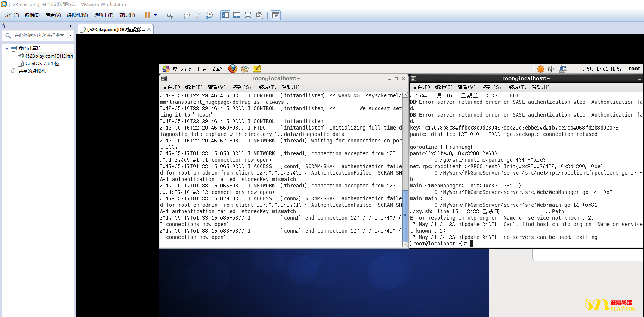Open 搜索(S) menu in right terminal

(x=491, y=87)
